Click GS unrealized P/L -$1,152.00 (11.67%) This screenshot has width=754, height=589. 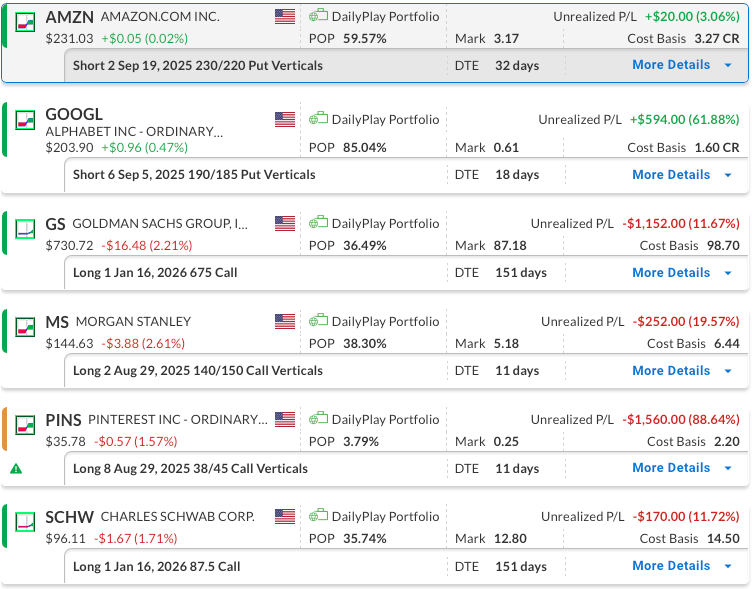coord(681,224)
